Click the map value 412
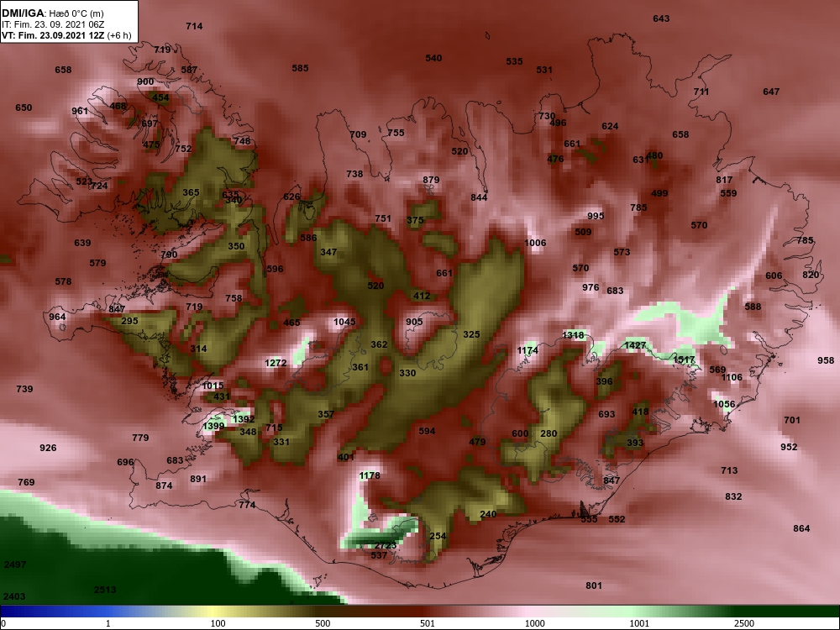 pyautogui.click(x=422, y=295)
